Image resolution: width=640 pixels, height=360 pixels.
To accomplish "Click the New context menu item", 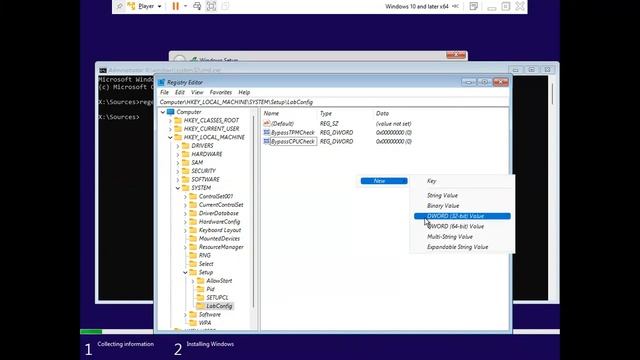I will tap(384, 181).
